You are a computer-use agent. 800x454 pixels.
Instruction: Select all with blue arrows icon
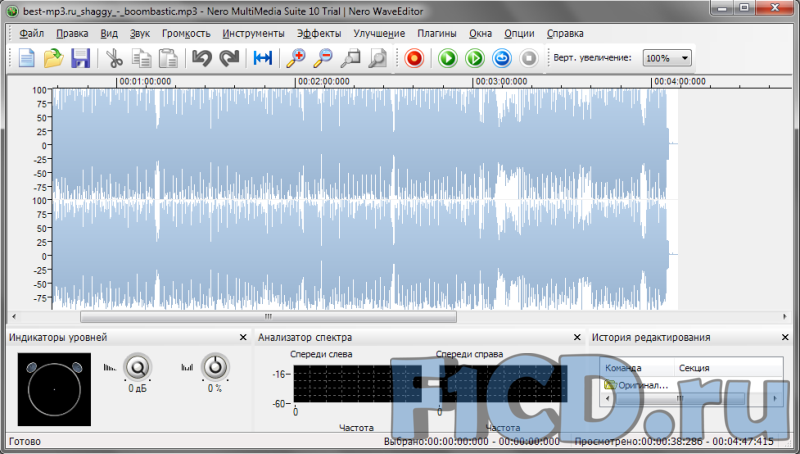(263, 58)
